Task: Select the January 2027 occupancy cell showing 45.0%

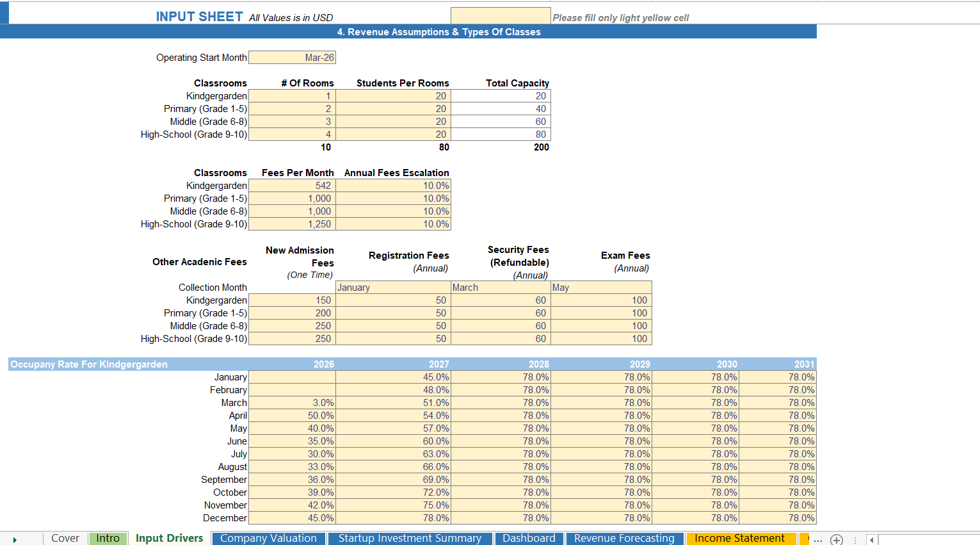Action: pos(393,377)
